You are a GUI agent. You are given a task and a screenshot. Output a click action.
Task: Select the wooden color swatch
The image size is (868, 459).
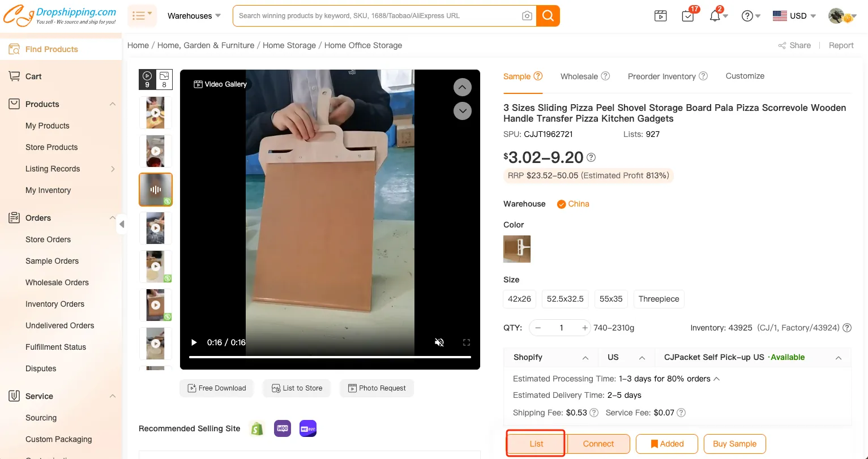point(517,249)
